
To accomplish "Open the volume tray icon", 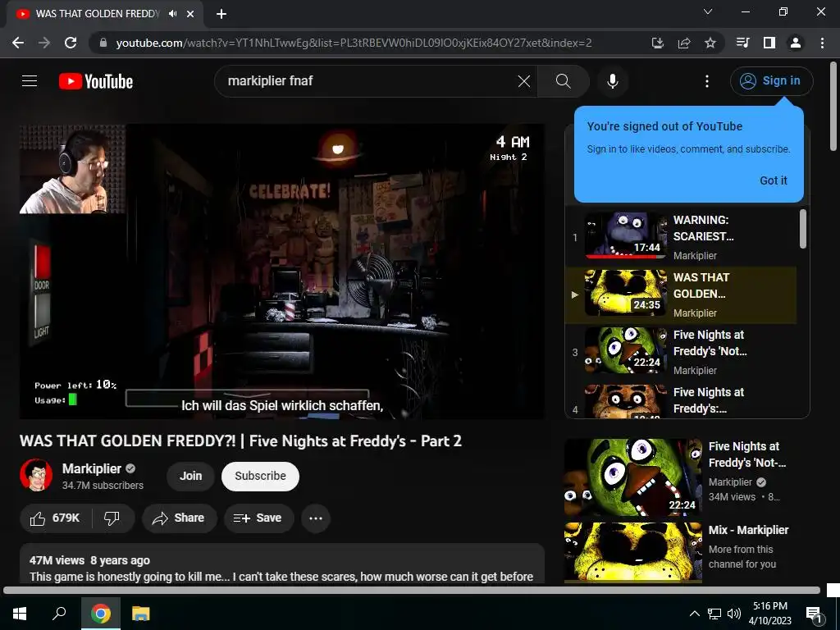I will pyautogui.click(x=734, y=614).
